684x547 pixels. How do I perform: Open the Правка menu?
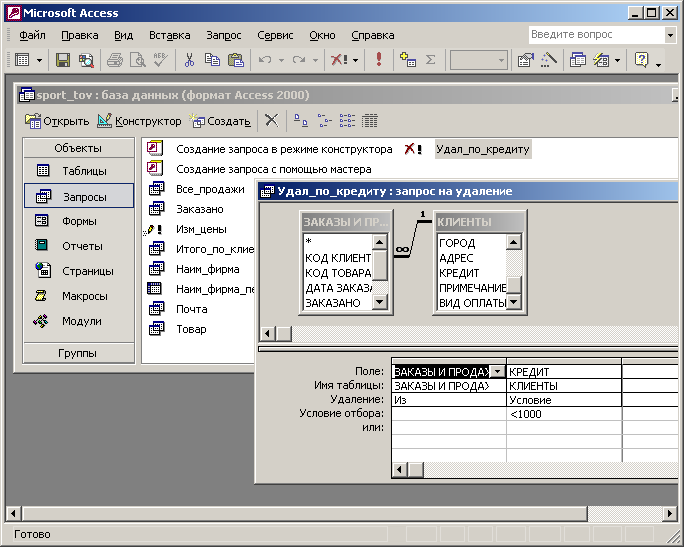tap(80, 35)
